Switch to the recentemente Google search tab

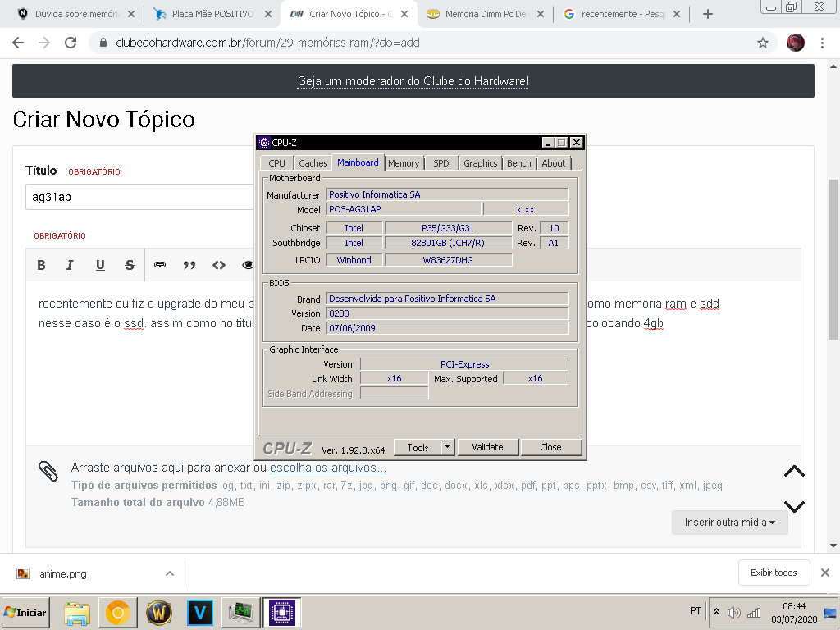click(x=622, y=14)
